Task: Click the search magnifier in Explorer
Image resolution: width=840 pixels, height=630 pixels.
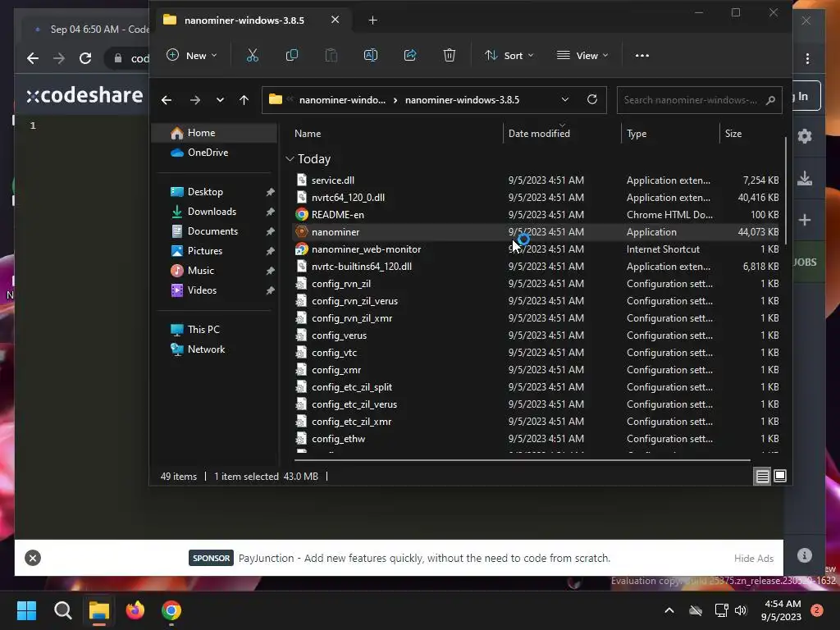Action: (x=770, y=100)
